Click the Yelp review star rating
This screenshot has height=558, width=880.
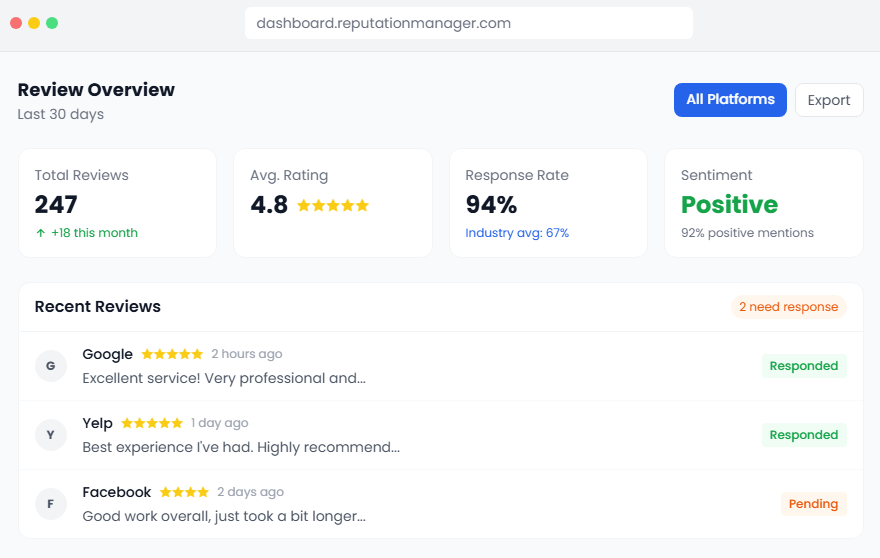(x=152, y=423)
